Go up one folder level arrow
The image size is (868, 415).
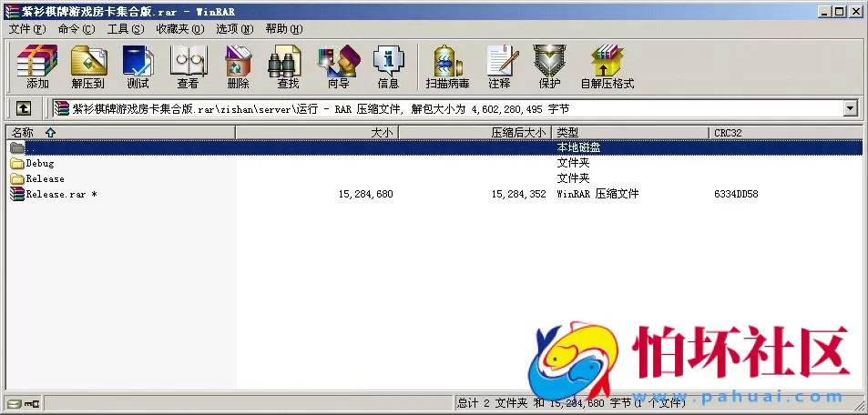coord(24,108)
